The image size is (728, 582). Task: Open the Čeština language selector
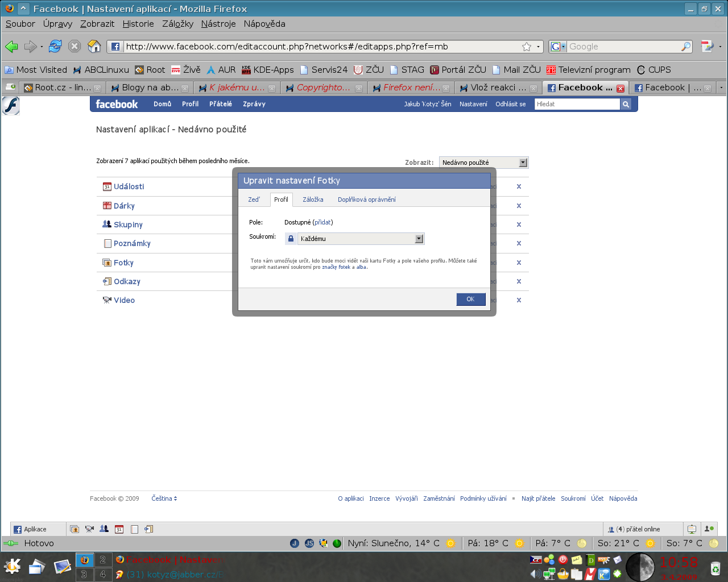164,498
